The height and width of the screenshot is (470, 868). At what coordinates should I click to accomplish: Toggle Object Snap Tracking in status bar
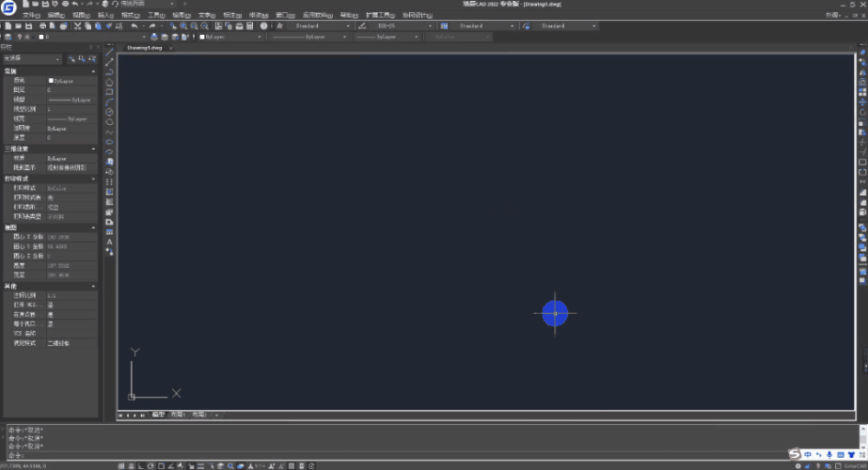pos(171,466)
